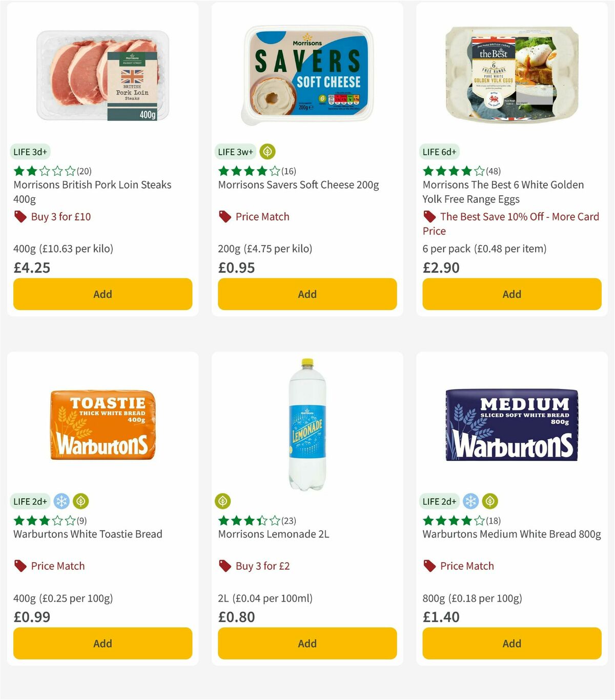Click the Warburtons Medium White Bread product image
The image size is (615, 700).
pos(511,426)
